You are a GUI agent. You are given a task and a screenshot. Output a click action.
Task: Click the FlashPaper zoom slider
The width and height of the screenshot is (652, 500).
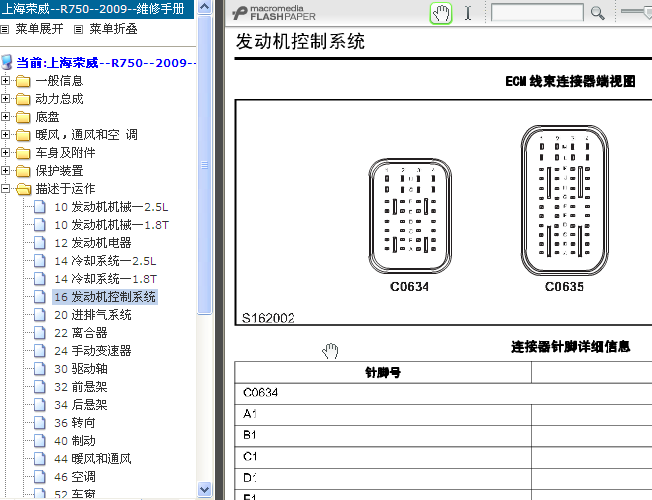point(637,12)
